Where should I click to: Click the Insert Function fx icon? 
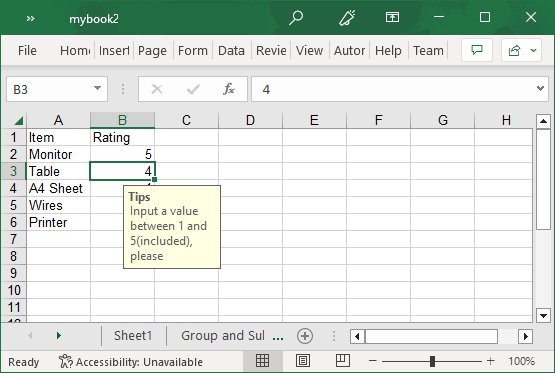[229, 89]
